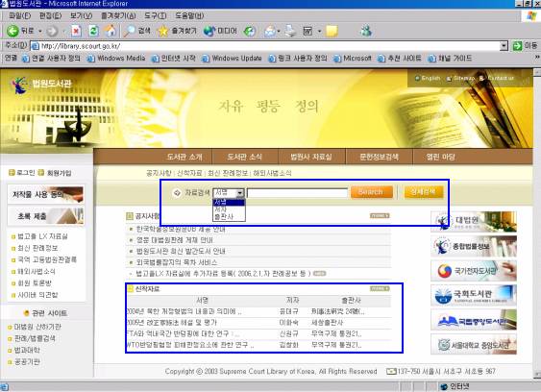Show browsing History from toolbar icon
Screen dimensions: 541x392
[249, 32]
